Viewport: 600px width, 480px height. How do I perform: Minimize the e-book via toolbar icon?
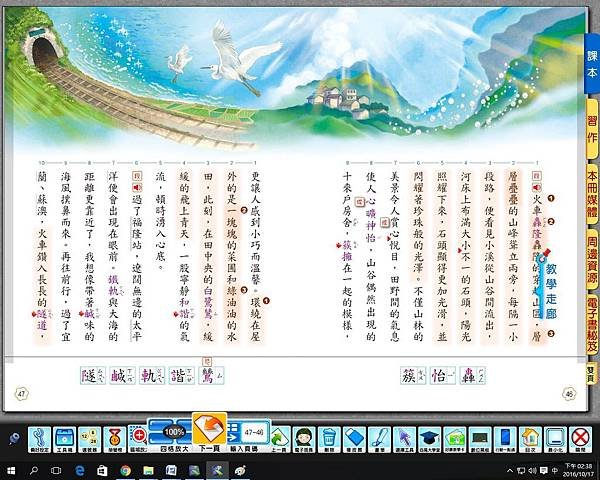click(555, 439)
